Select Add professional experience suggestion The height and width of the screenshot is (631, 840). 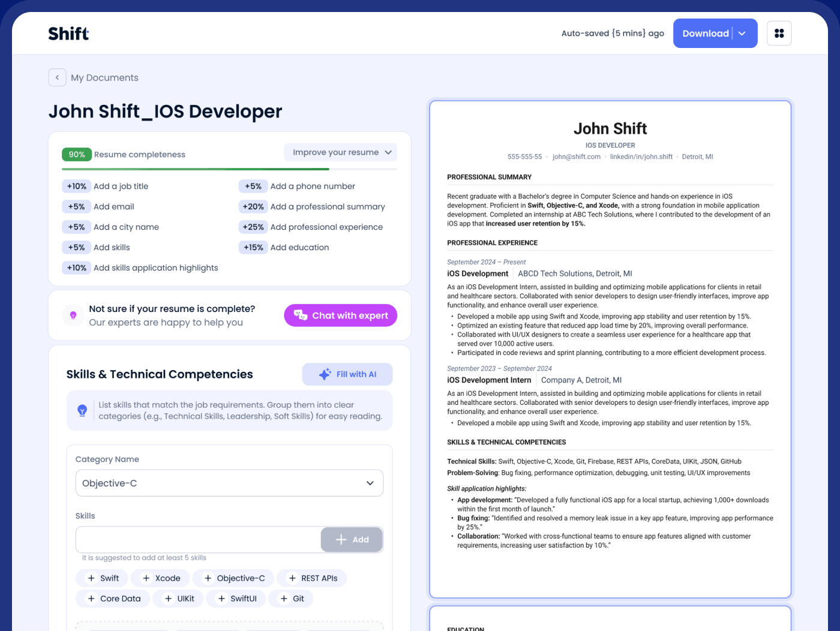tap(311, 227)
